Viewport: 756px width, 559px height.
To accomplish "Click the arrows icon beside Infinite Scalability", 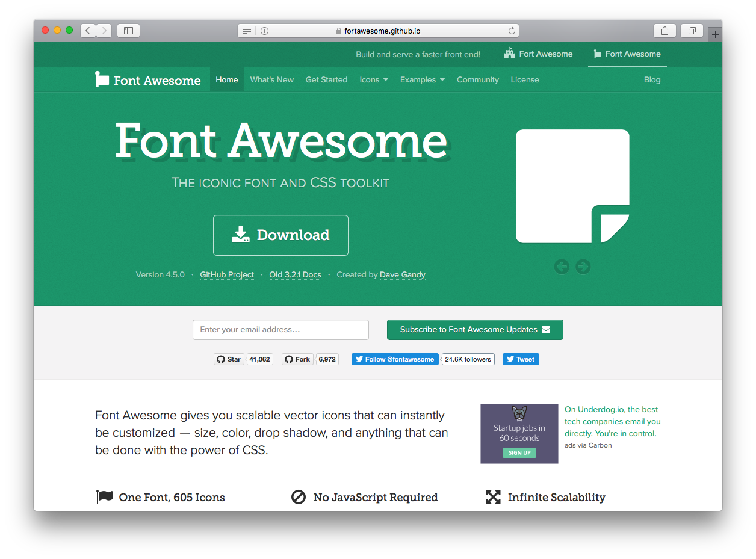I will click(x=493, y=496).
